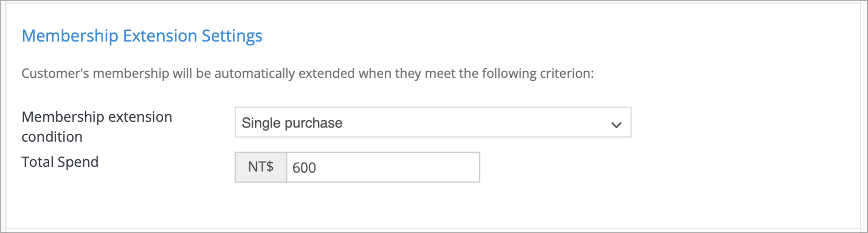Viewport: 868px width, 233px height.
Task: Click the word Single in the selector
Action: click(258, 123)
